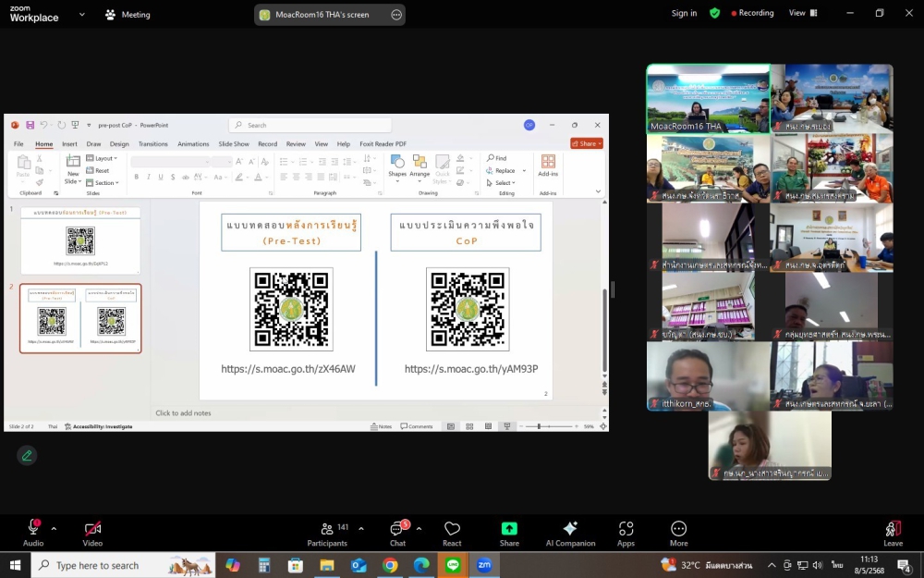Open the Apps panel
The height and width of the screenshot is (578, 924).
(x=626, y=532)
